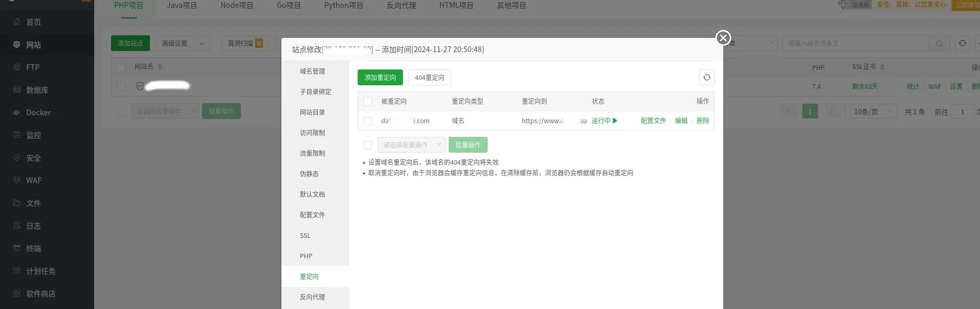Sort website list by SSL证书 arrows

click(882, 67)
